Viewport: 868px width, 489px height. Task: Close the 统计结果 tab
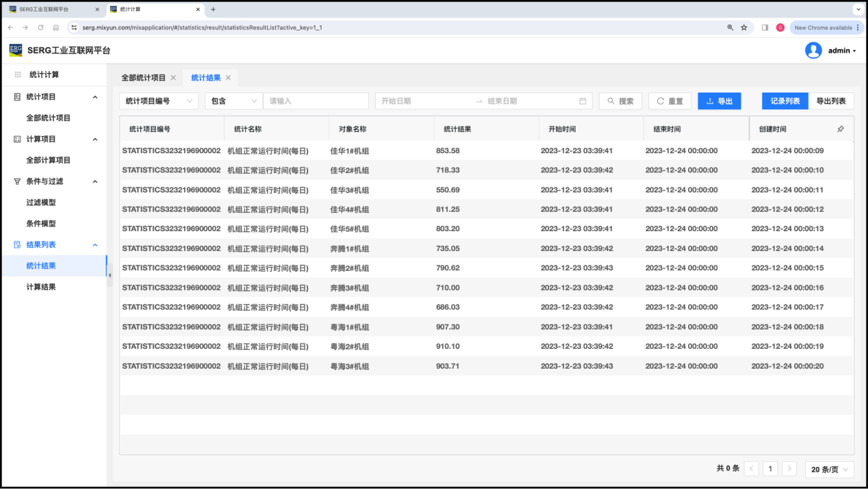click(228, 78)
